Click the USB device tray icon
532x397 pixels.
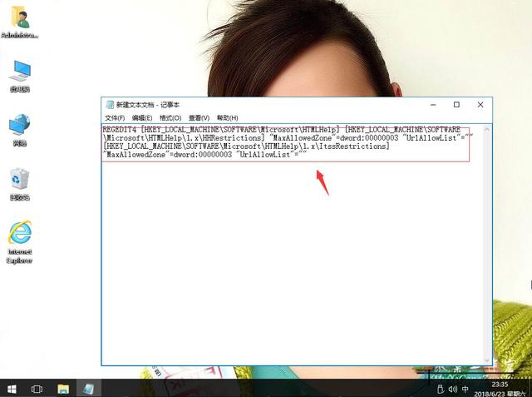(x=441, y=390)
